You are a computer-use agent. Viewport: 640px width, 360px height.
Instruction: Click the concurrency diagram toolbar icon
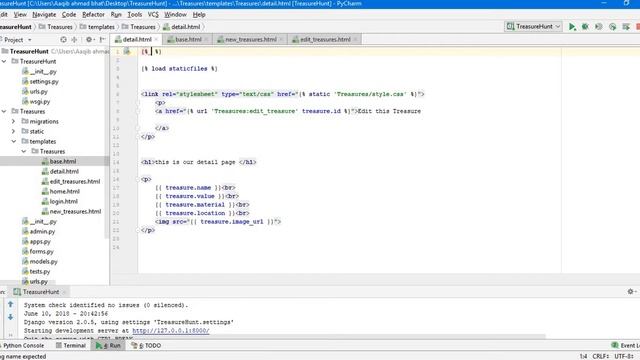(x=626, y=27)
